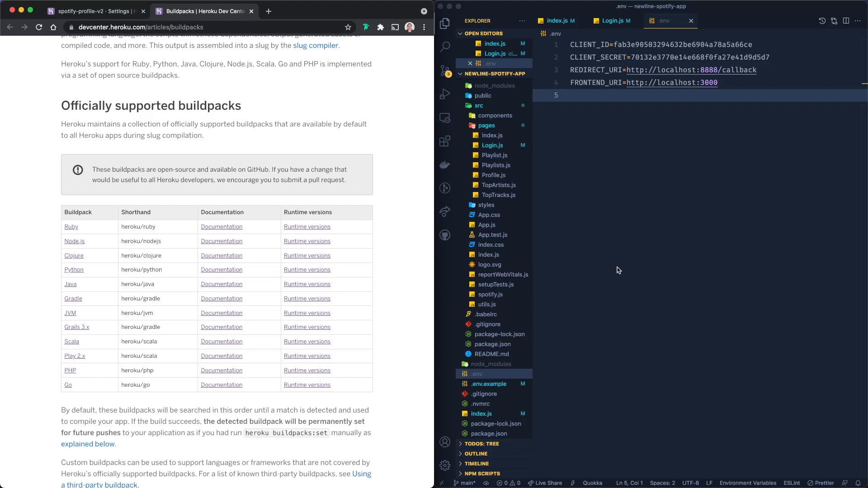868x488 pixels.
Task: Expand the TIMELINE section
Action: (476, 464)
